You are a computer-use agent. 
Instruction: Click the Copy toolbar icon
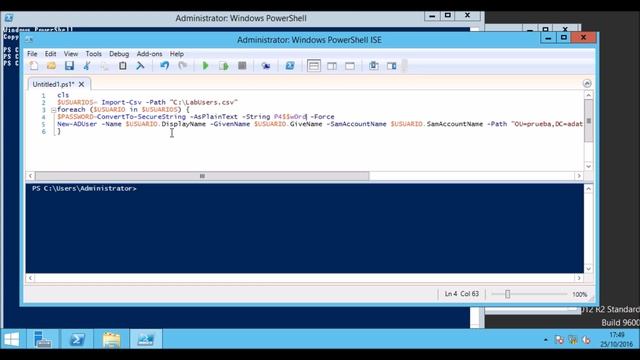[x=105, y=66]
